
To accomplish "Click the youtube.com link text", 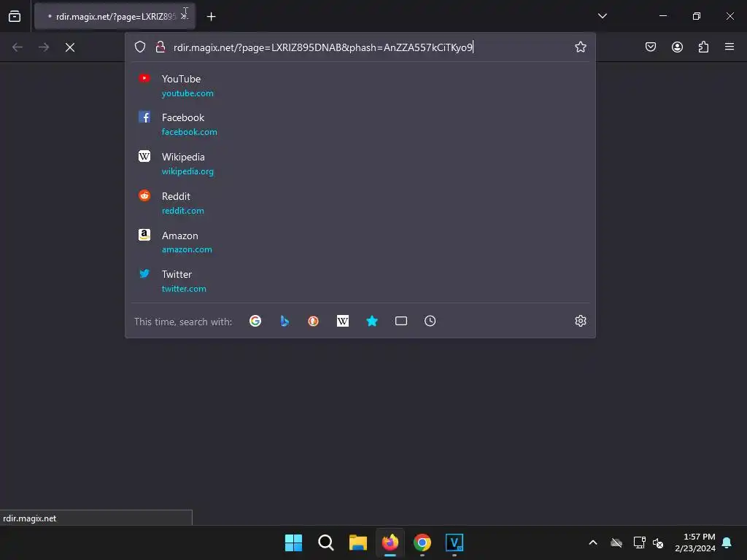I will click(x=187, y=93).
